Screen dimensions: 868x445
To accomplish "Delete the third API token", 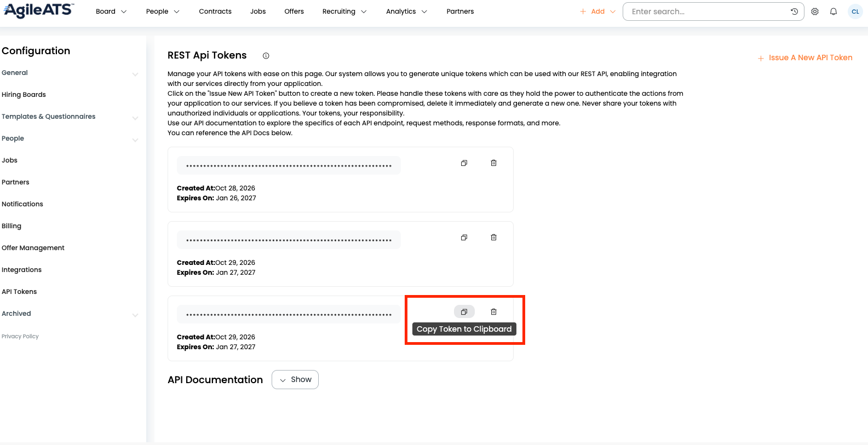I will pos(493,312).
